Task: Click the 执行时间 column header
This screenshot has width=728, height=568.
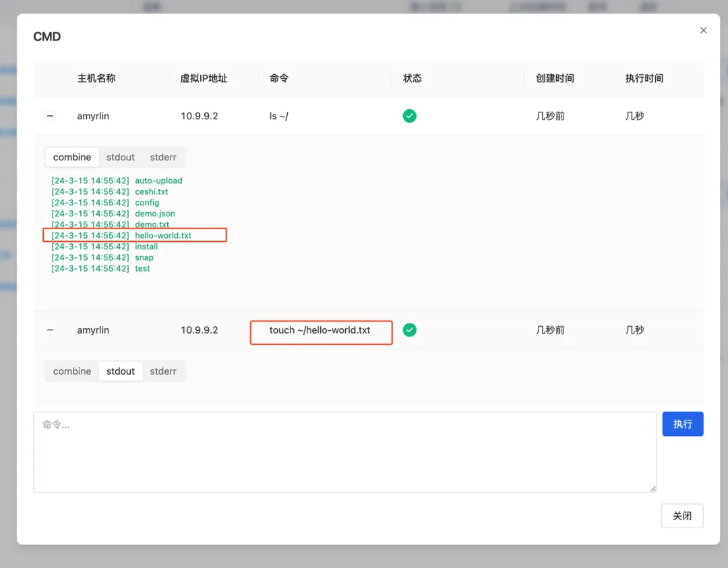Action: point(644,78)
